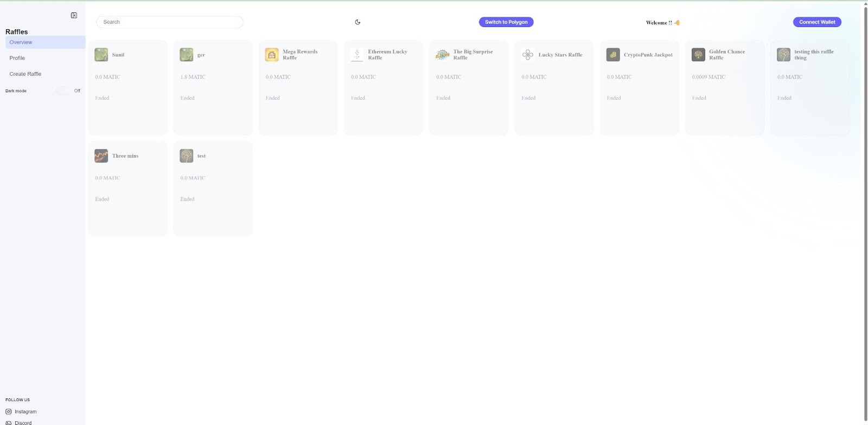Viewport: 868px width, 425px height.
Task: Open the Three mins raffle title
Action: pyautogui.click(x=125, y=156)
